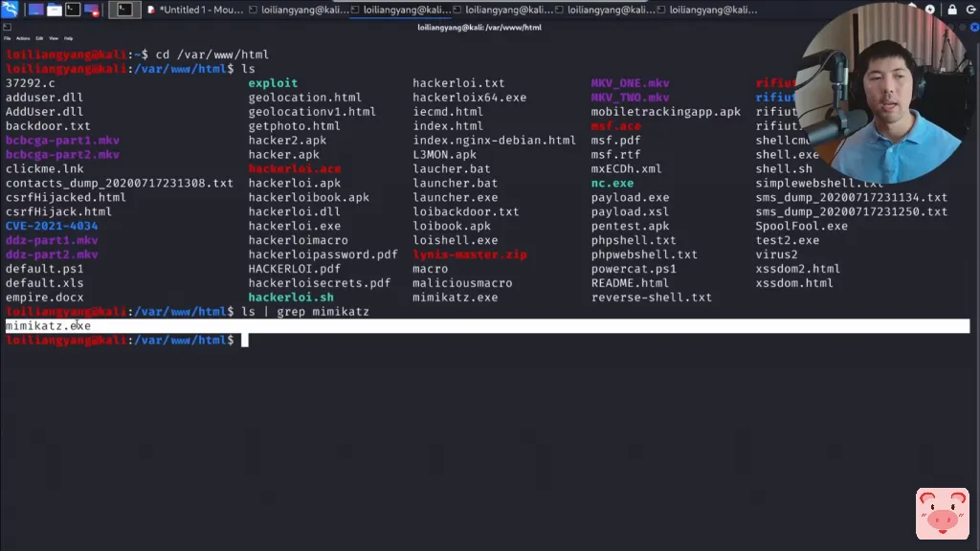Screen dimensions: 980x551
Task: Click the file name 37292.c
Action: pos(30,83)
